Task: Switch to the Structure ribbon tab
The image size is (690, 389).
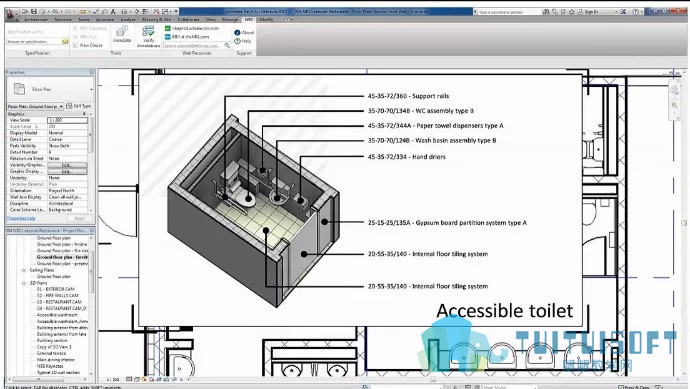Action: click(x=63, y=20)
